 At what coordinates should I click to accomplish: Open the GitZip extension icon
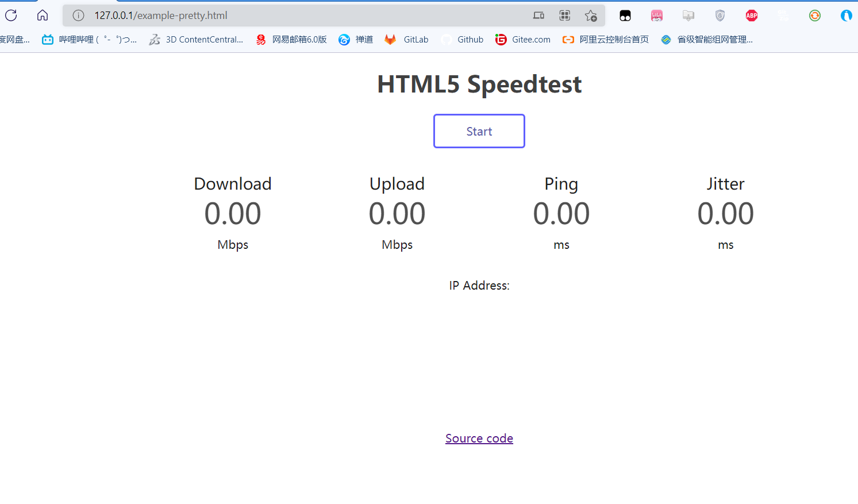point(783,16)
